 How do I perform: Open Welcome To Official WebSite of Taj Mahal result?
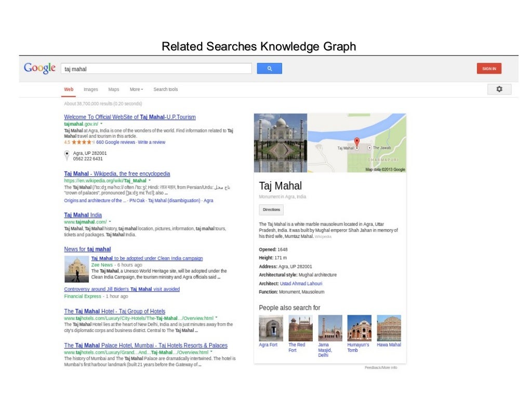coord(130,117)
